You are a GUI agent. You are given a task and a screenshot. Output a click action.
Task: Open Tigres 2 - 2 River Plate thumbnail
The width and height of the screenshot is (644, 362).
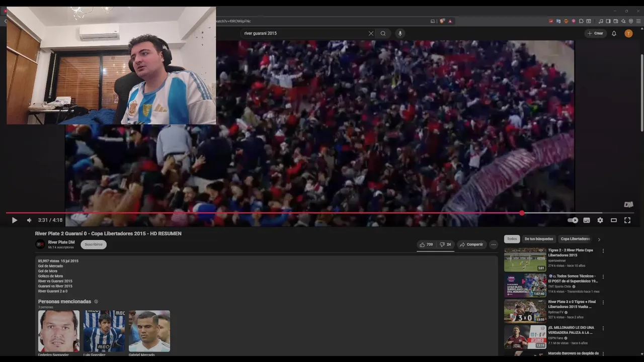(525, 259)
